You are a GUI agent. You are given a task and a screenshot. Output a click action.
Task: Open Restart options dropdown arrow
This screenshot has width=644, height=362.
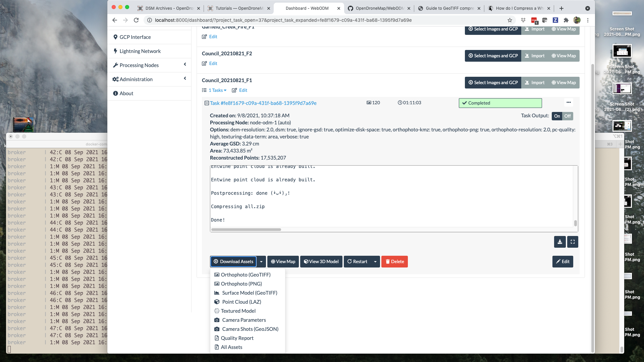(x=375, y=261)
